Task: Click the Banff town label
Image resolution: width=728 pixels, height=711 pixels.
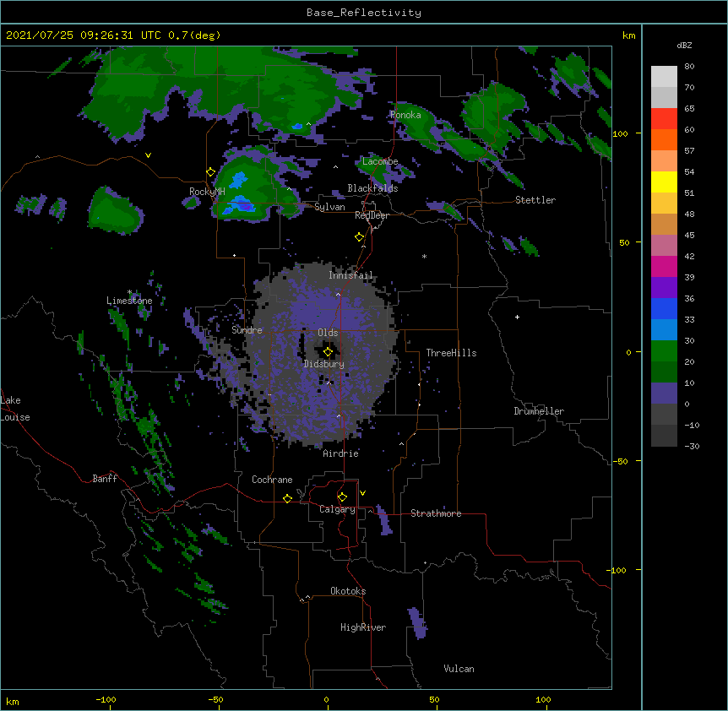Action: coord(105,479)
